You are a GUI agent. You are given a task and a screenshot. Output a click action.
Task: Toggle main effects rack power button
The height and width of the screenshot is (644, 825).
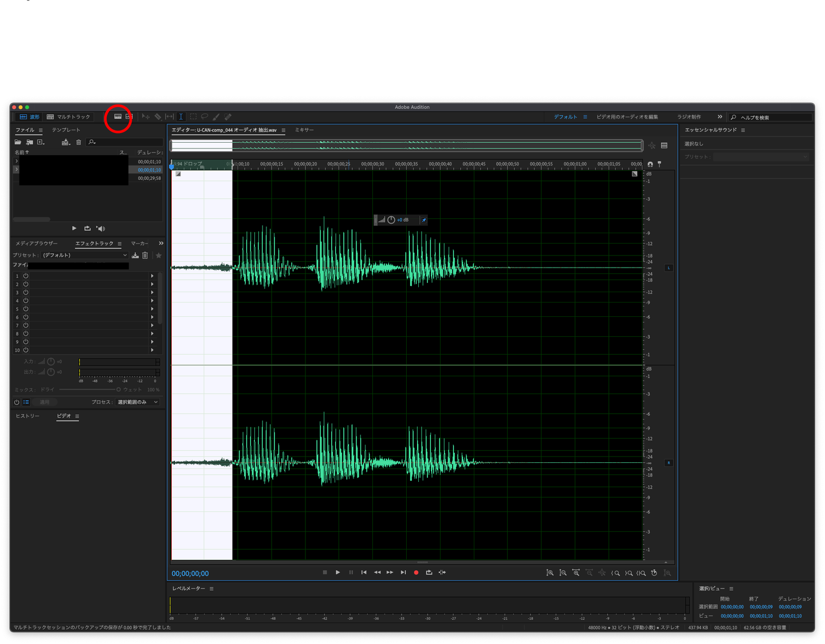[17, 402]
